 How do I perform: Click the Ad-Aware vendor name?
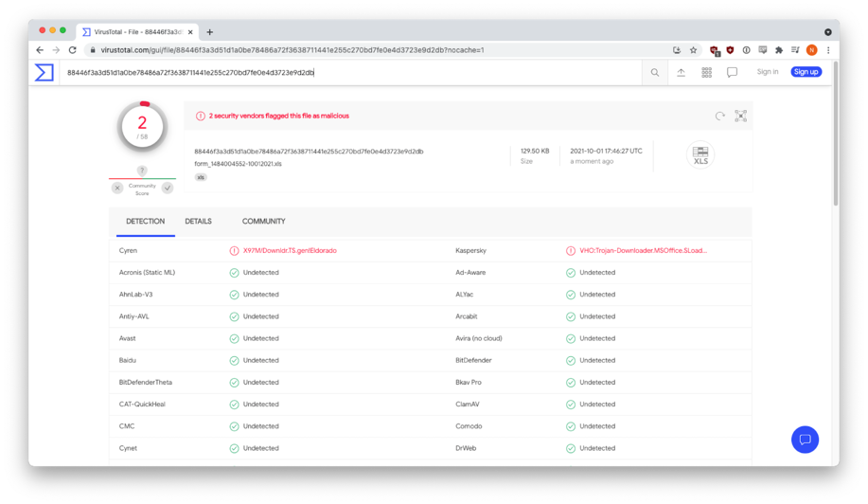tap(469, 273)
